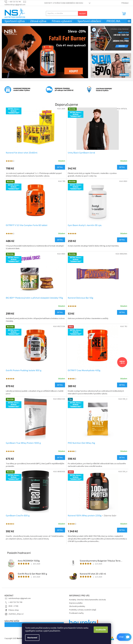Open the Fitness vybavení menu item

click(x=62, y=21)
